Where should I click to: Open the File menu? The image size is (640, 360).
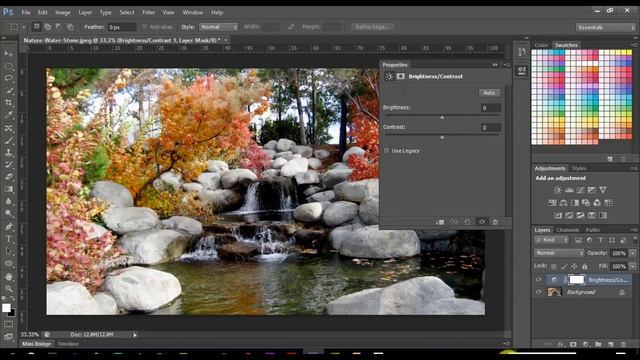pos(26,12)
